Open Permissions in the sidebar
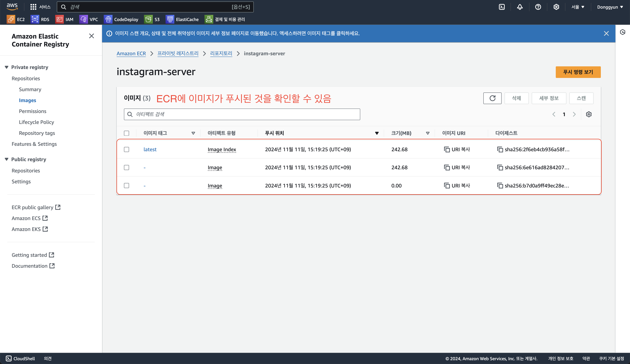 pyautogui.click(x=32, y=111)
